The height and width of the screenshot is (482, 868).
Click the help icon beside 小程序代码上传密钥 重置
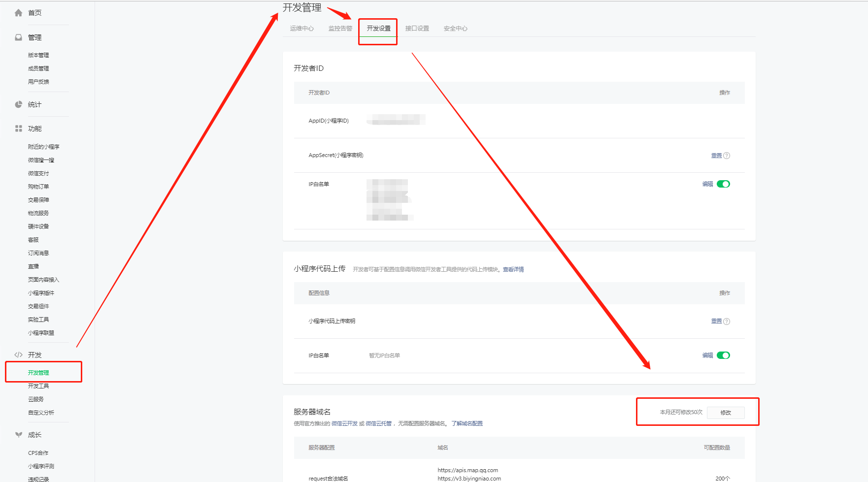[x=727, y=321]
